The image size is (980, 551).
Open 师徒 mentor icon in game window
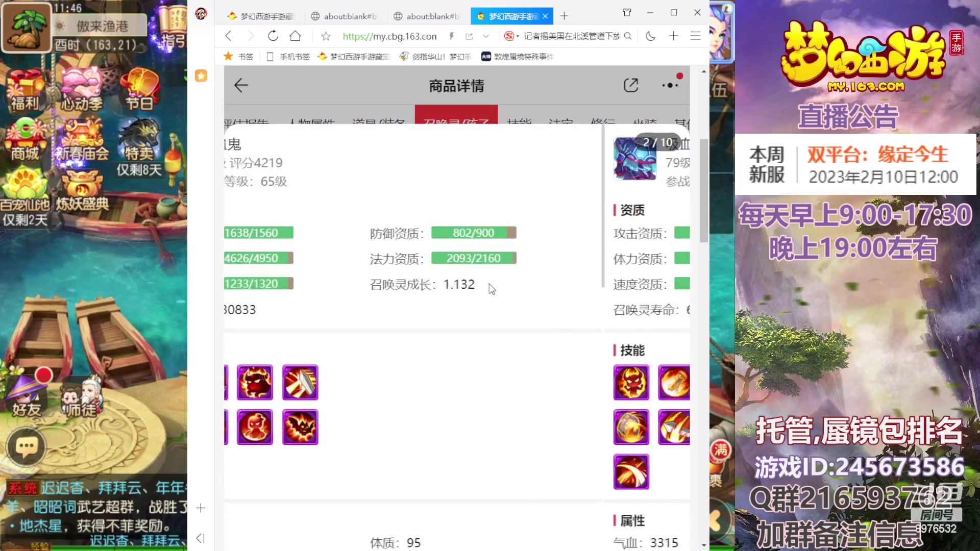click(x=82, y=397)
